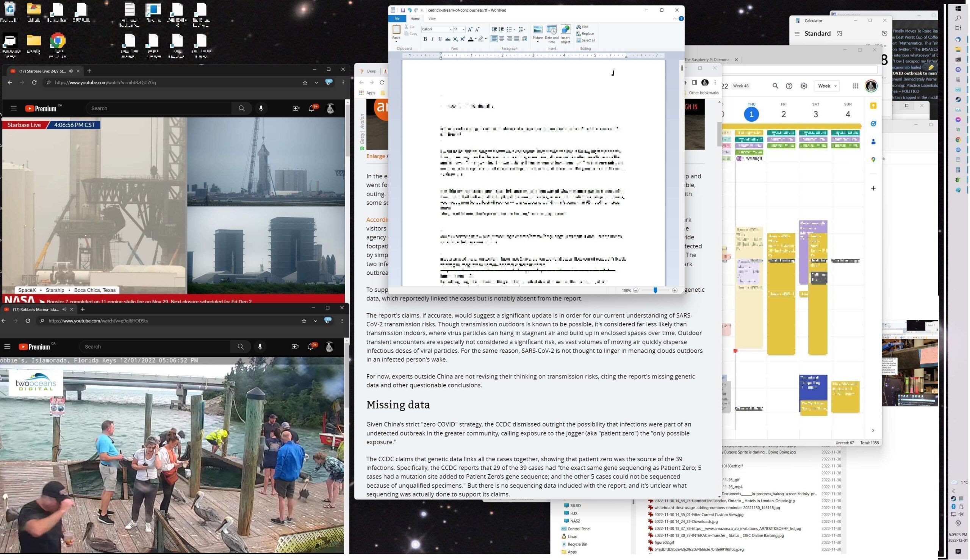Open the Calibri font family dropdown
The width and height of the screenshot is (970, 560).
click(x=451, y=29)
